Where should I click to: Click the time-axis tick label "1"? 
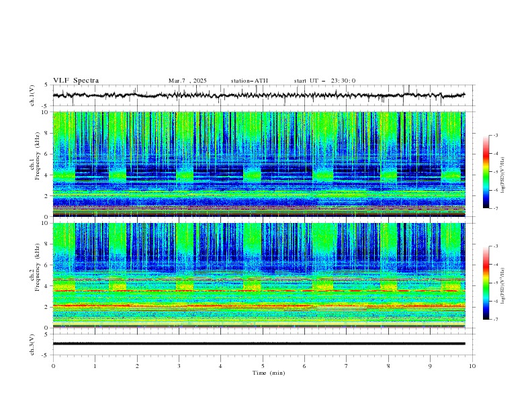point(95,366)
